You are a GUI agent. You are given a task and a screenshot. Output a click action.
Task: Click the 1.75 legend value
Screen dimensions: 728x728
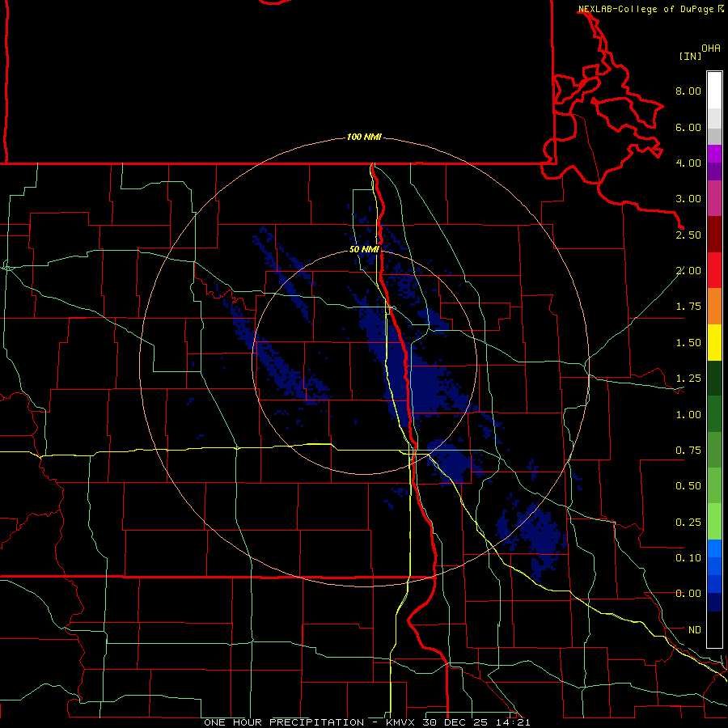point(688,307)
